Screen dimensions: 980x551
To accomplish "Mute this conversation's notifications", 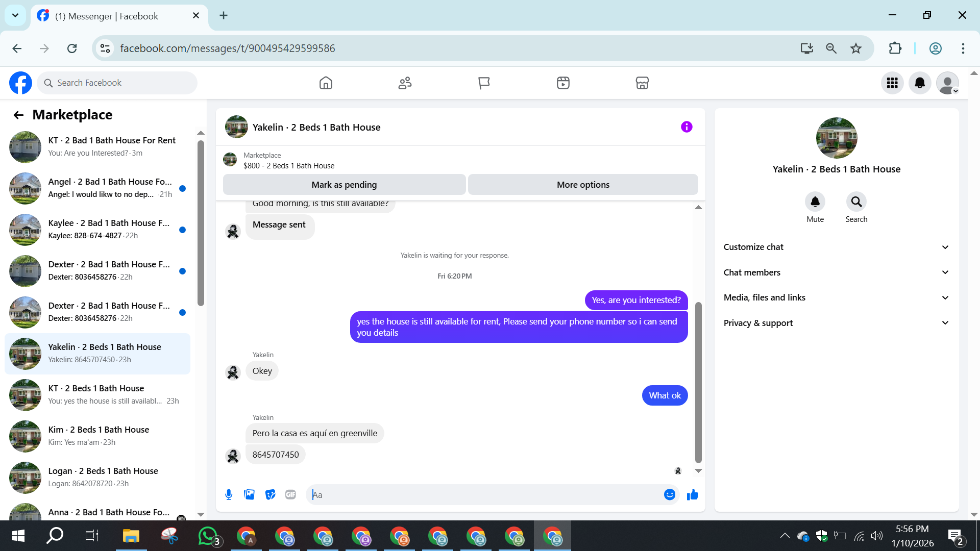I will (x=815, y=202).
